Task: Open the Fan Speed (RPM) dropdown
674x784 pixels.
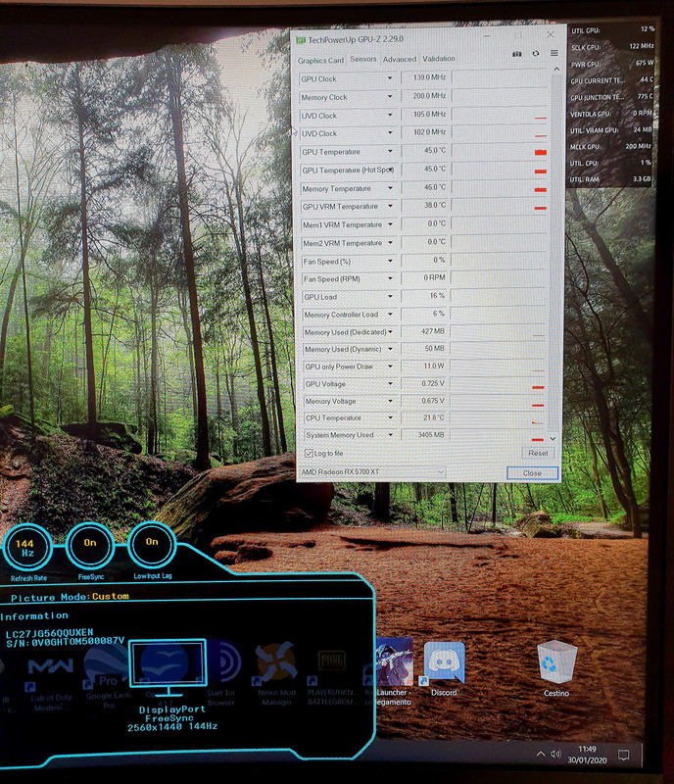Action: point(390,278)
